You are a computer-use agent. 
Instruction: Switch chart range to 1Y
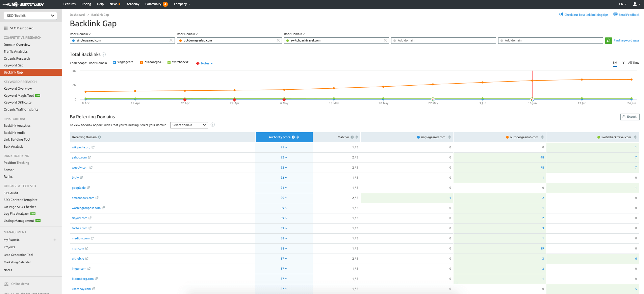tap(623, 63)
